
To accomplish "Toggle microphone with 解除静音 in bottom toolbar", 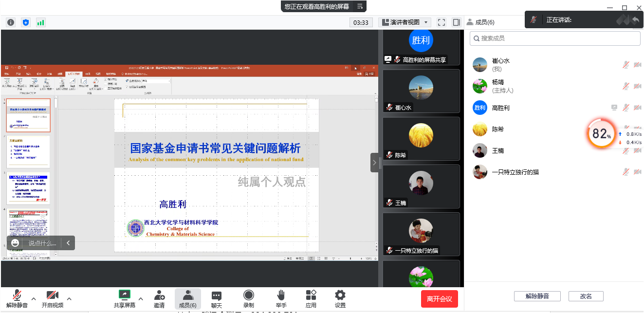I will (17, 298).
